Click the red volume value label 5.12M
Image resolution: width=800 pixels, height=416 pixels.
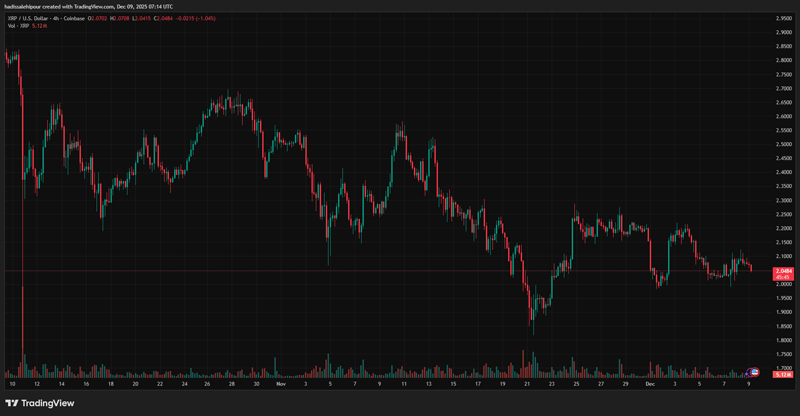(x=781, y=373)
